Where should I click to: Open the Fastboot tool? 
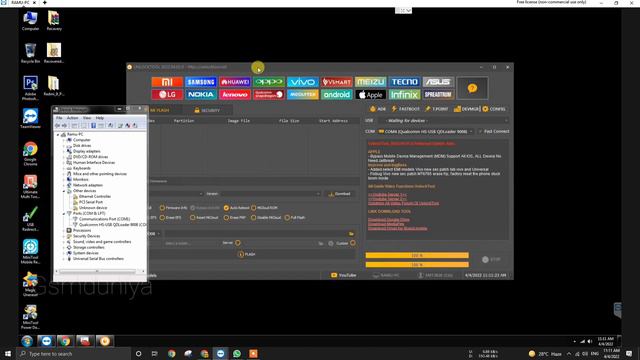405,109
